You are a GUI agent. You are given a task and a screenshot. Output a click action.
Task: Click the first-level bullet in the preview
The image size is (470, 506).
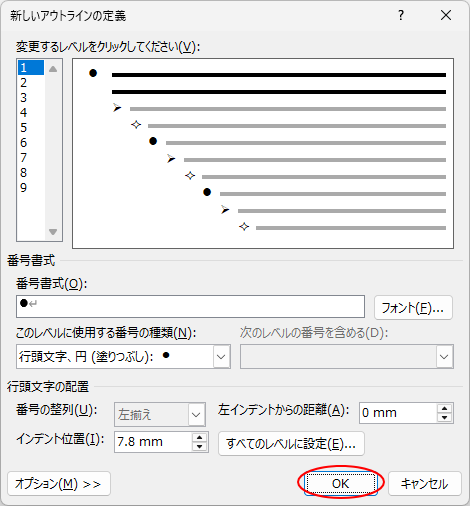click(x=93, y=73)
